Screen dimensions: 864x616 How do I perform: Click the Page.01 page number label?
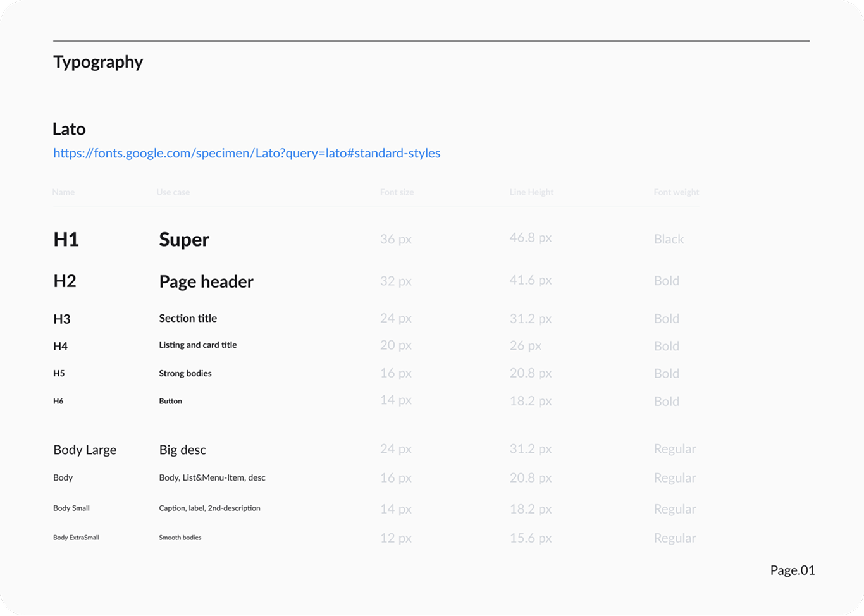(x=792, y=570)
